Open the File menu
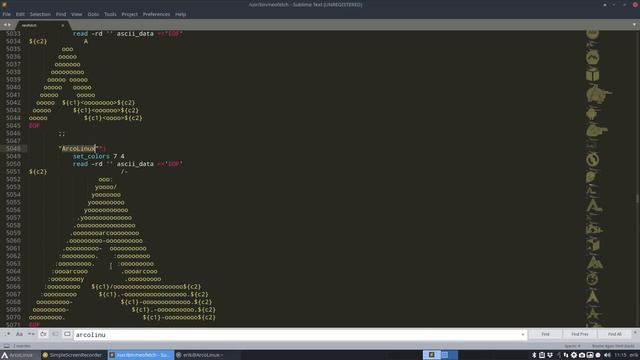640x360 pixels. pyautogui.click(x=7, y=14)
